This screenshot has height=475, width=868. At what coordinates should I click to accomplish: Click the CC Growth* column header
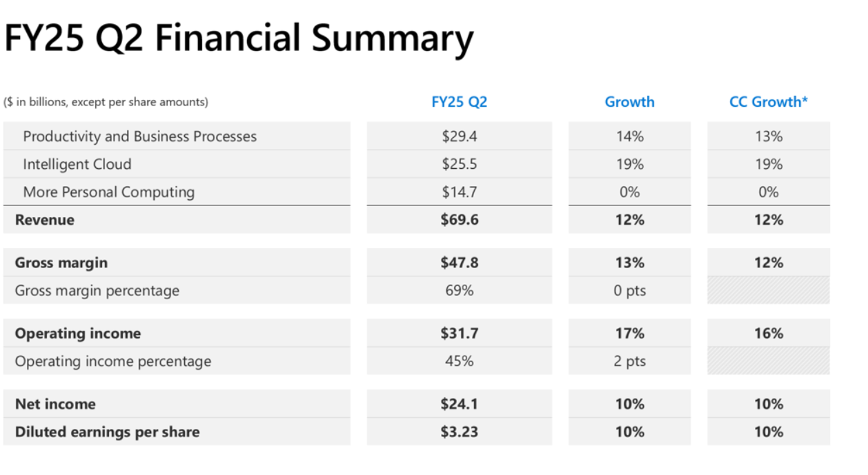point(768,102)
